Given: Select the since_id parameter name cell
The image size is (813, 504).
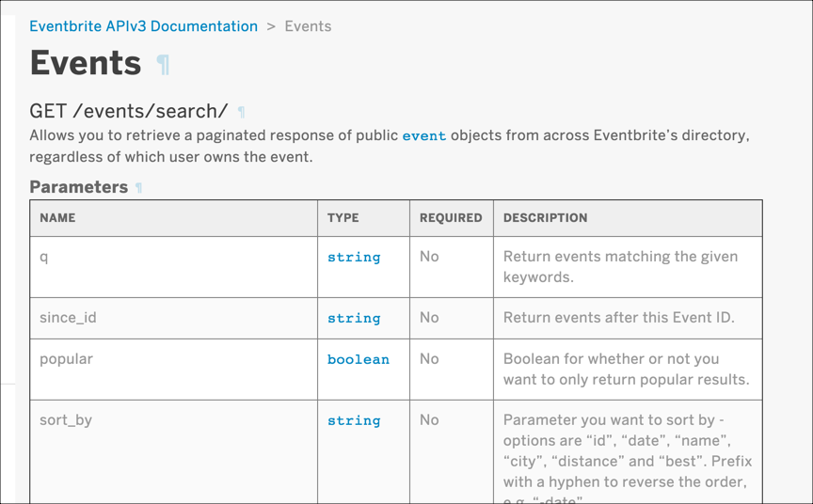Looking at the screenshot, I should coord(68,318).
